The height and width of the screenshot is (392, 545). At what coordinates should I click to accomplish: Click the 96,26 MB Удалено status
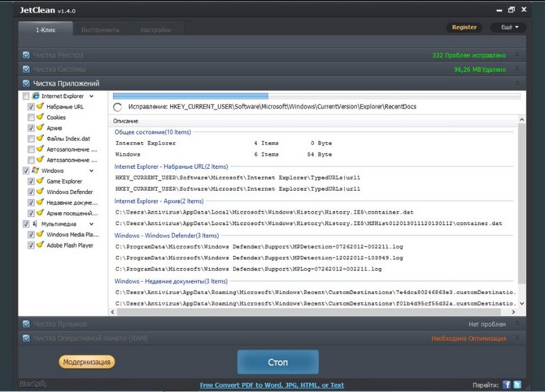click(x=480, y=69)
